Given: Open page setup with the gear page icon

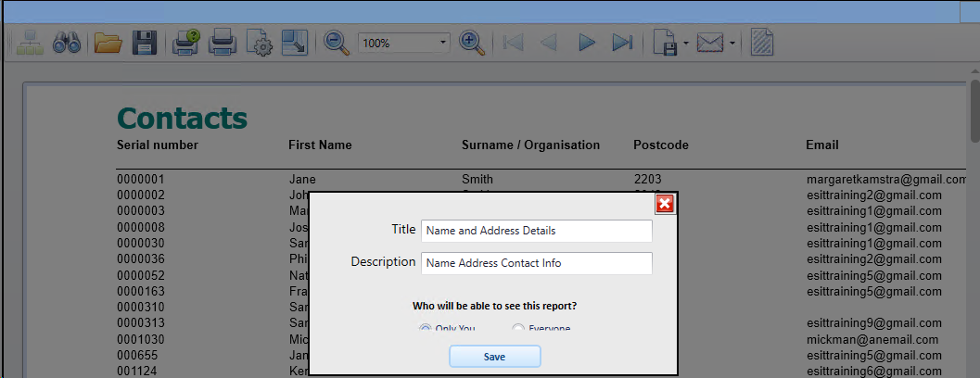Looking at the screenshot, I should 259,43.
